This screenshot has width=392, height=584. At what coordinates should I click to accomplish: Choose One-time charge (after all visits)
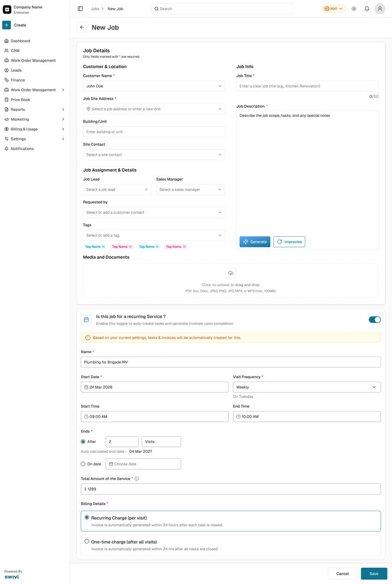point(231,545)
